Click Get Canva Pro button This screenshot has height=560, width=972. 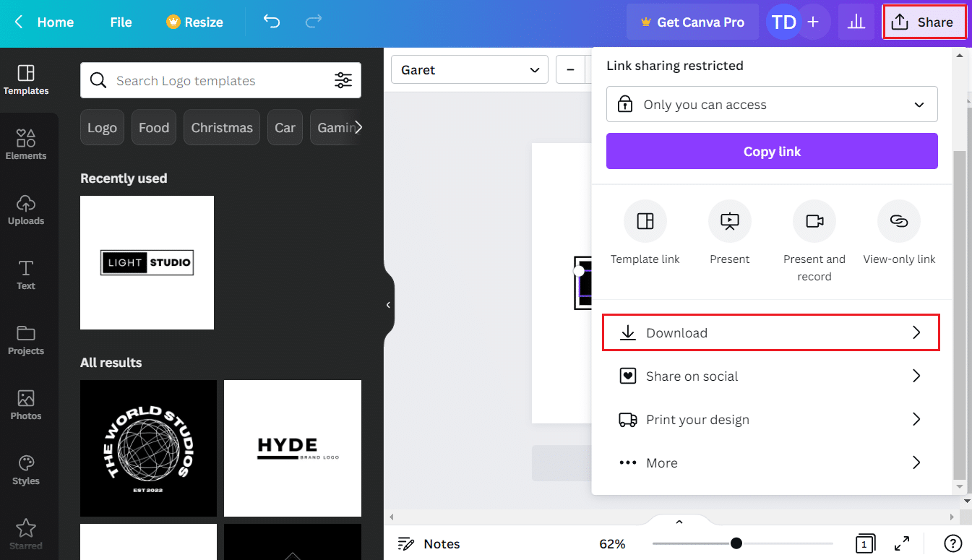click(692, 22)
